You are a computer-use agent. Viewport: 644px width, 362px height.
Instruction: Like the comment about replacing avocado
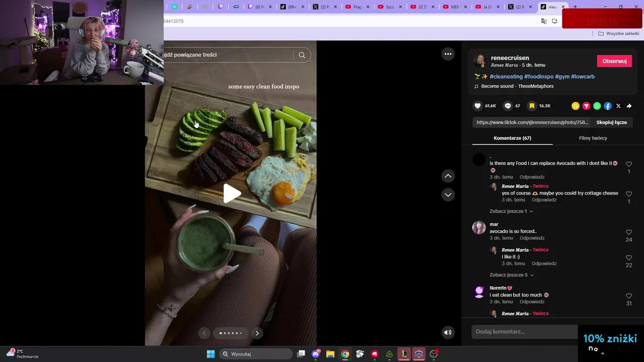tap(629, 164)
